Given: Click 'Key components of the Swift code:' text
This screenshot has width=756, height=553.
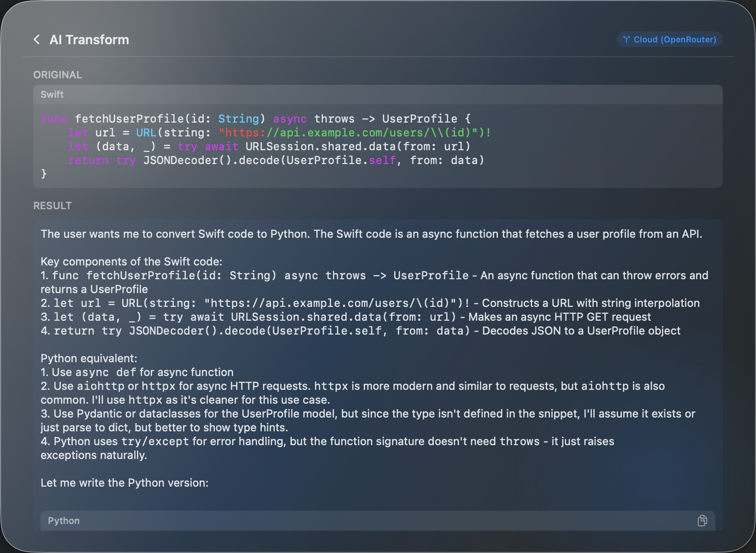Looking at the screenshot, I should coord(131,262).
